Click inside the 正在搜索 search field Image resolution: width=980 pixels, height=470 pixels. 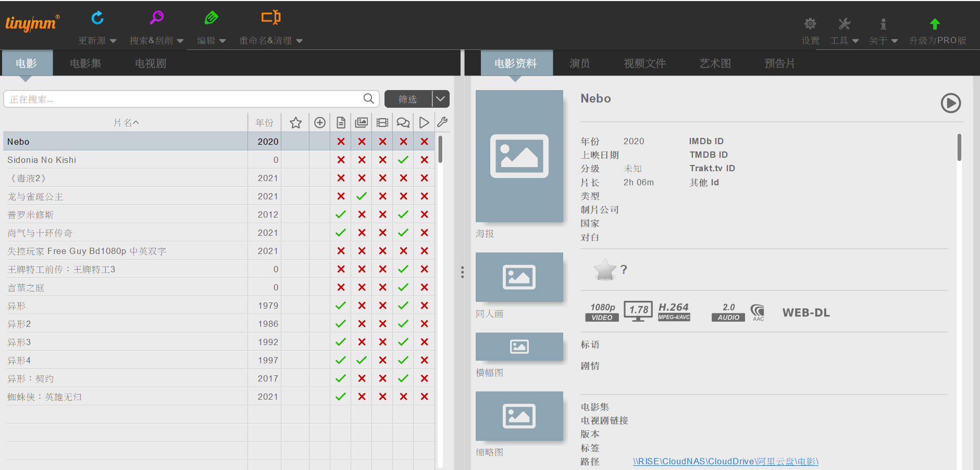[182, 99]
